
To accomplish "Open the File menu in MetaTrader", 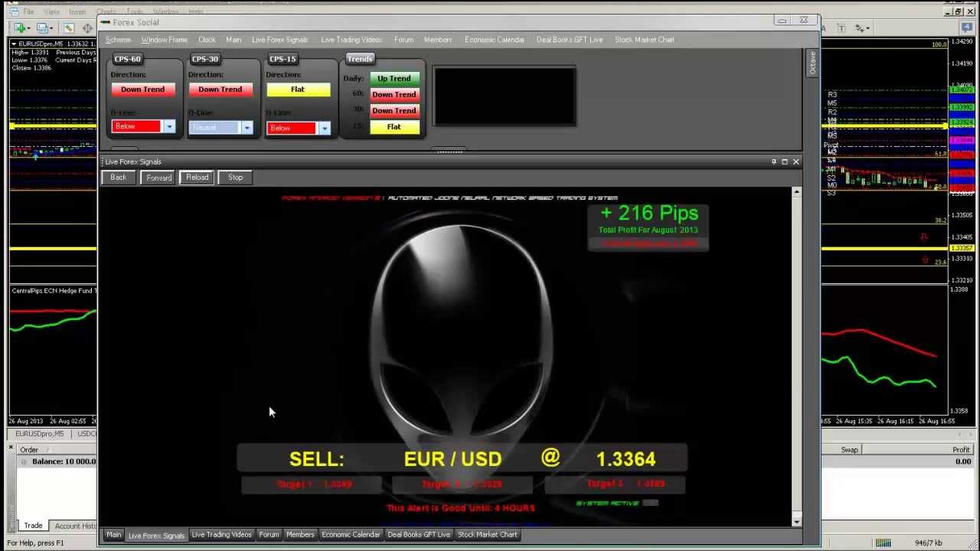I will pyautogui.click(x=28, y=12).
